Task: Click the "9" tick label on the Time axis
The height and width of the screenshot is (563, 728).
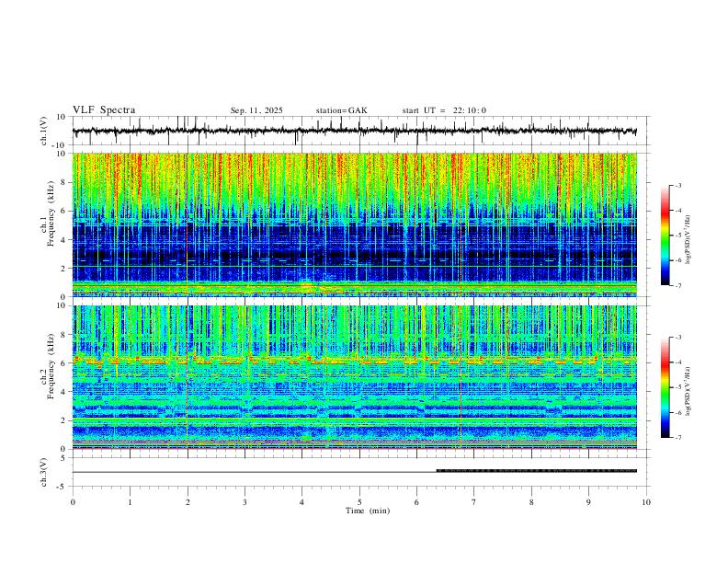Action: (x=588, y=502)
